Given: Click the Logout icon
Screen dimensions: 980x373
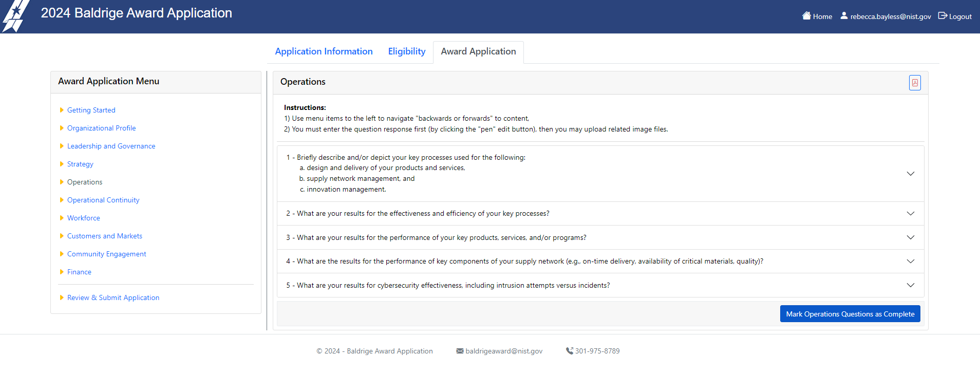Looking at the screenshot, I should point(943,16).
